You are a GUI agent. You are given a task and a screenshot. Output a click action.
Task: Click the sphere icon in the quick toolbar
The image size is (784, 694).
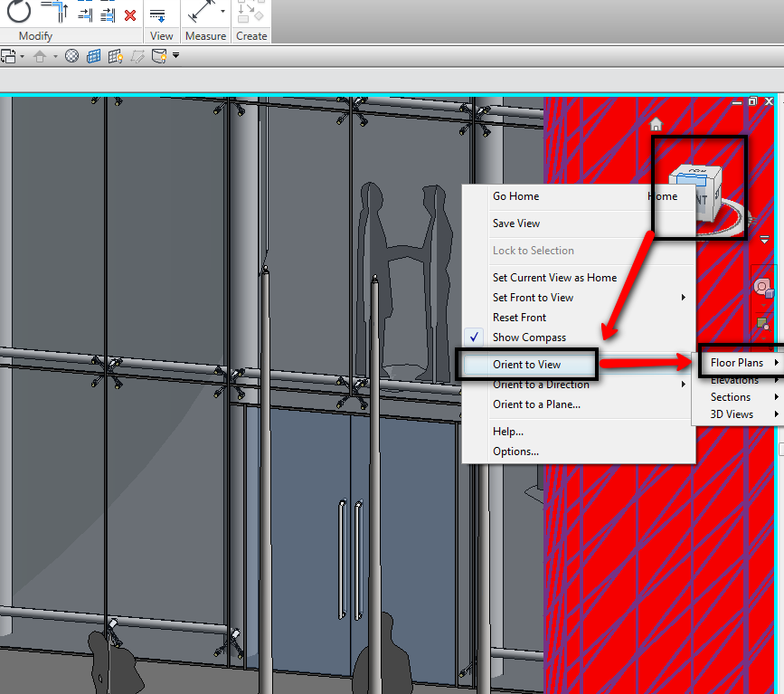pyautogui.click(x=71, y=56)
